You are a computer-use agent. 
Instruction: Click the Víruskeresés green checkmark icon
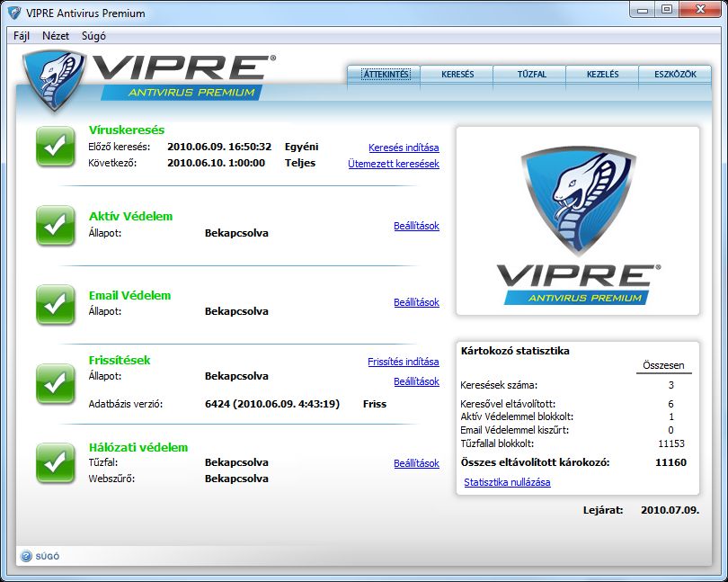point(55,147)
